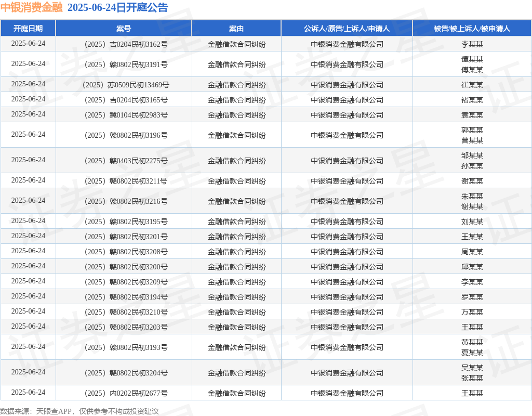Click the 案由 column header
Viewport: 532px width, 416px height.
(236, 29)
